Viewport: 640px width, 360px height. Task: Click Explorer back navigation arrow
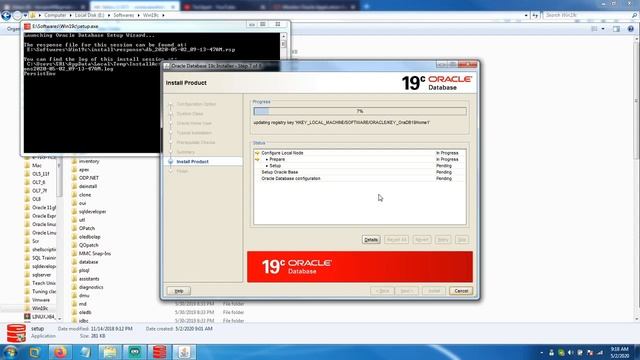click(x=6, y=15)
